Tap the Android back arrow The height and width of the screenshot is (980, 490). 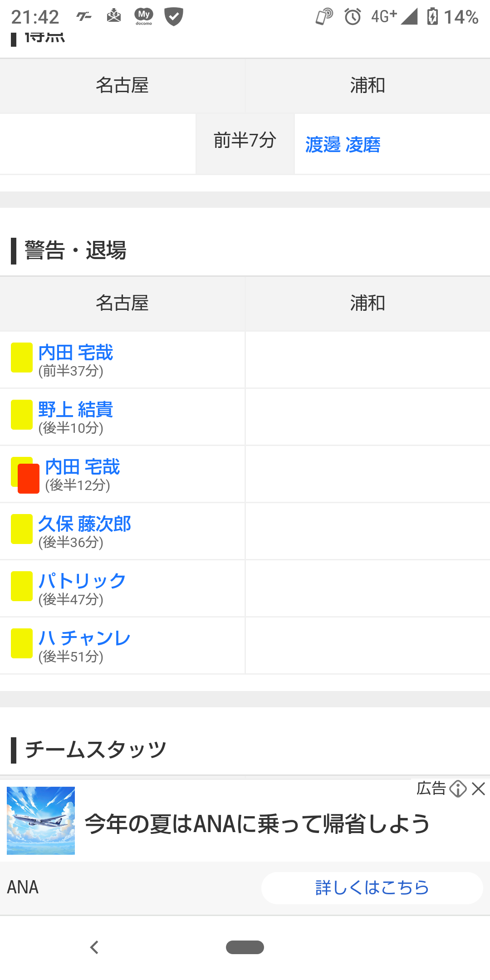coord(94,947)
